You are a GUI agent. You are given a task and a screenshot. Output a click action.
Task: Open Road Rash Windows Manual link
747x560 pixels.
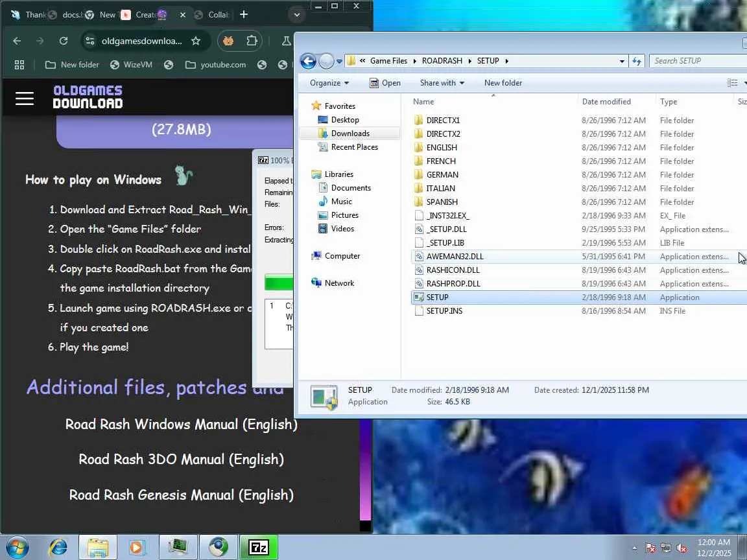[182, 425]
